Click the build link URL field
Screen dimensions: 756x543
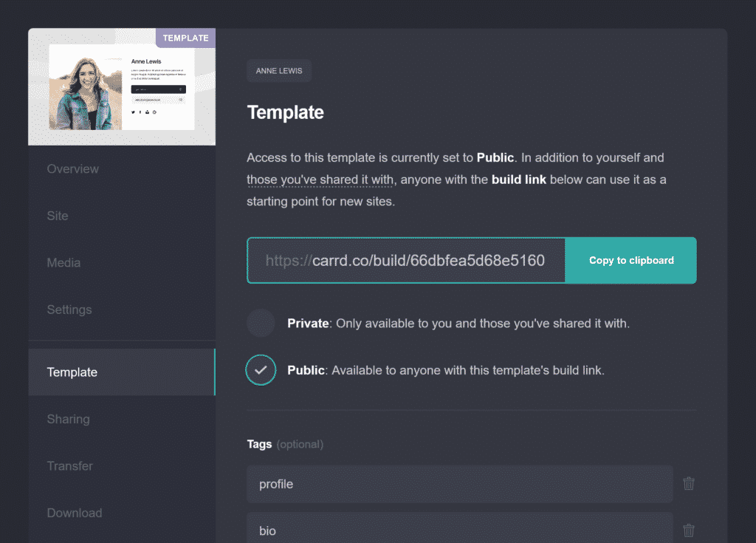[406, 260]
